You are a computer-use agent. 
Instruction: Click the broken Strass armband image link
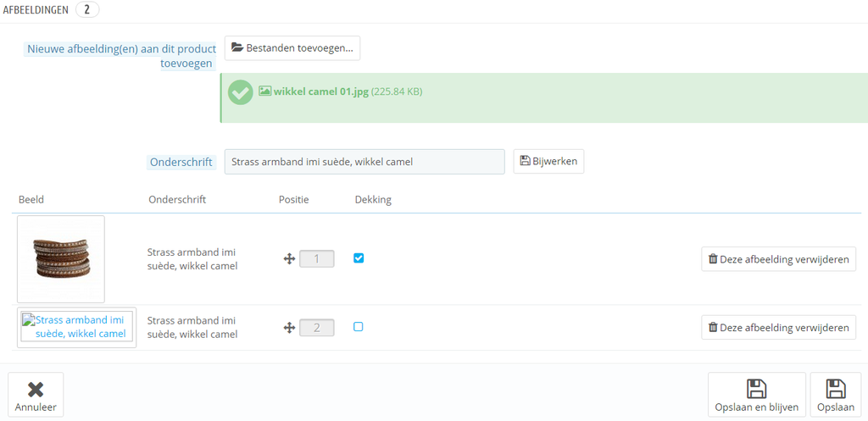[x=77, y=326]
